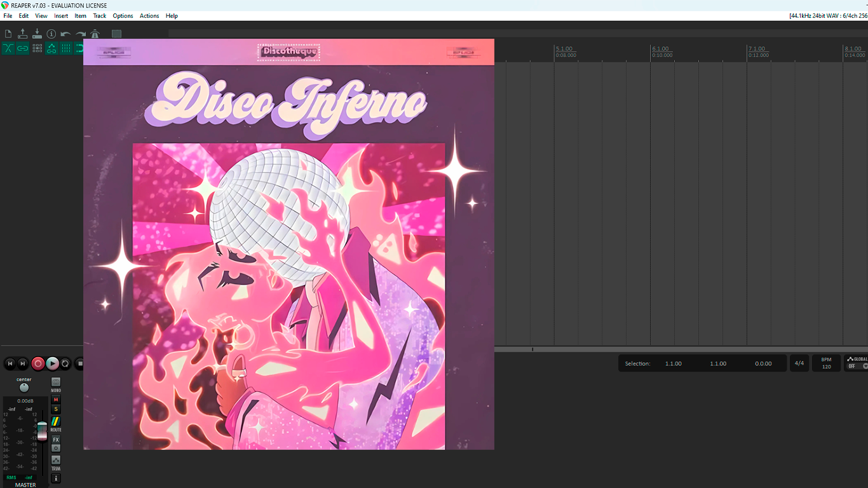
Task: Toggle snap magnet toolbar button
Action: pos(79,48)
